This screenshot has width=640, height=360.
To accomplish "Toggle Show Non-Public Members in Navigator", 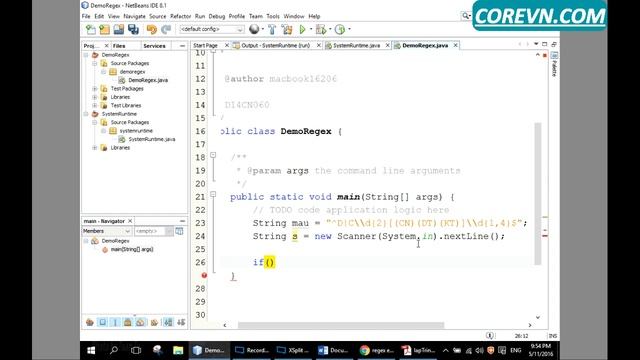I will 128,322.
